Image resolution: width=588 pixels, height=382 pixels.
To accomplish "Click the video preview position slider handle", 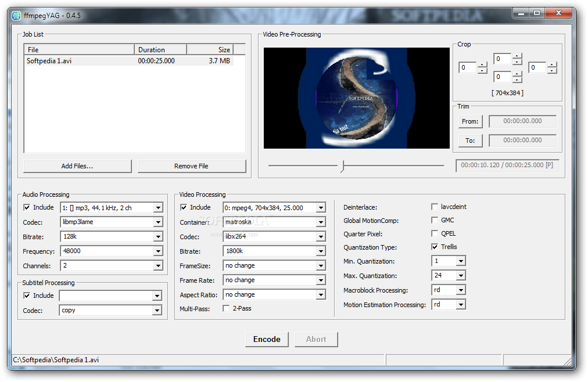I will coord(341,166).
